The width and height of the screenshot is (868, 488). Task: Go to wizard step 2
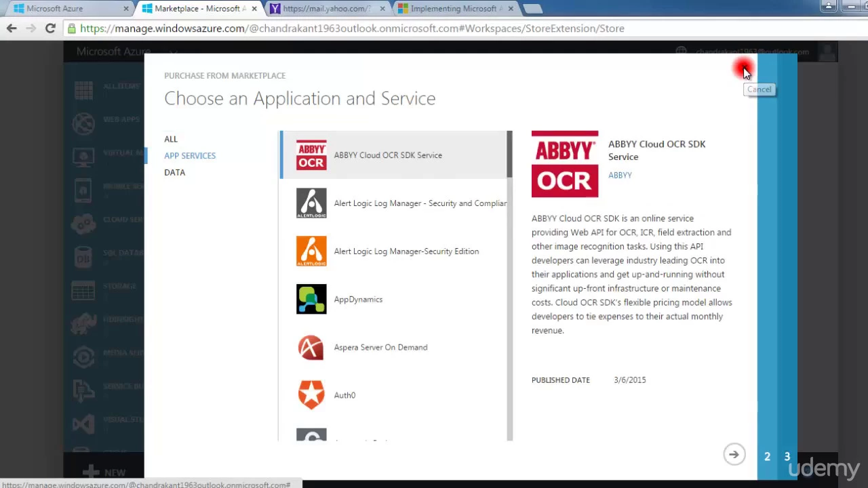coord(767,457)
